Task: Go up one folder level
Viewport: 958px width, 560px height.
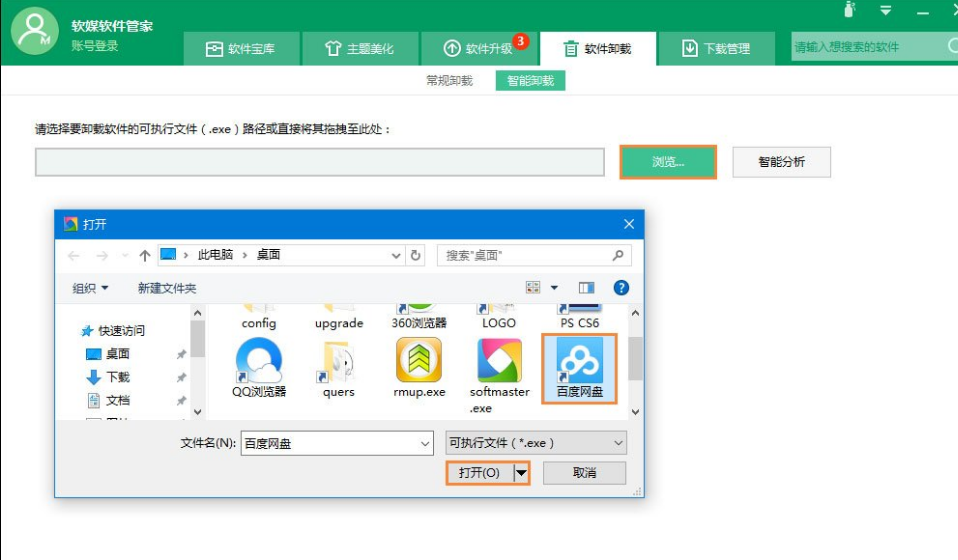Action: click(145, 255)
